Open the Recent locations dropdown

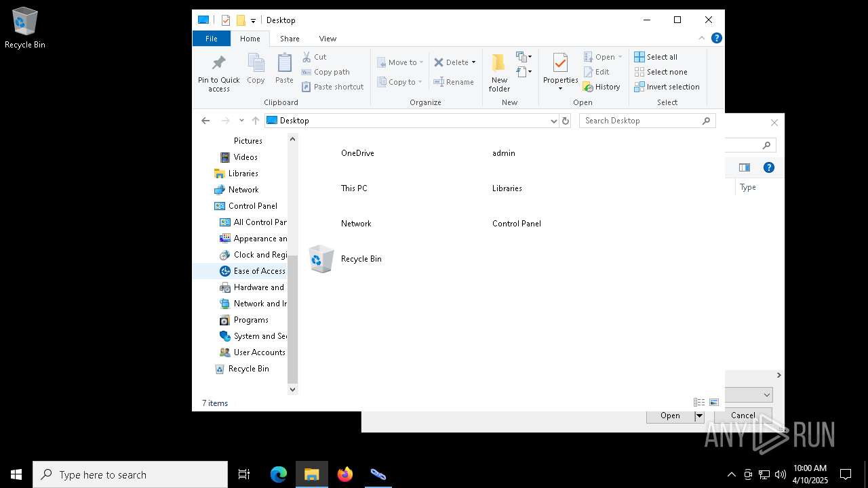pos(241,121)
